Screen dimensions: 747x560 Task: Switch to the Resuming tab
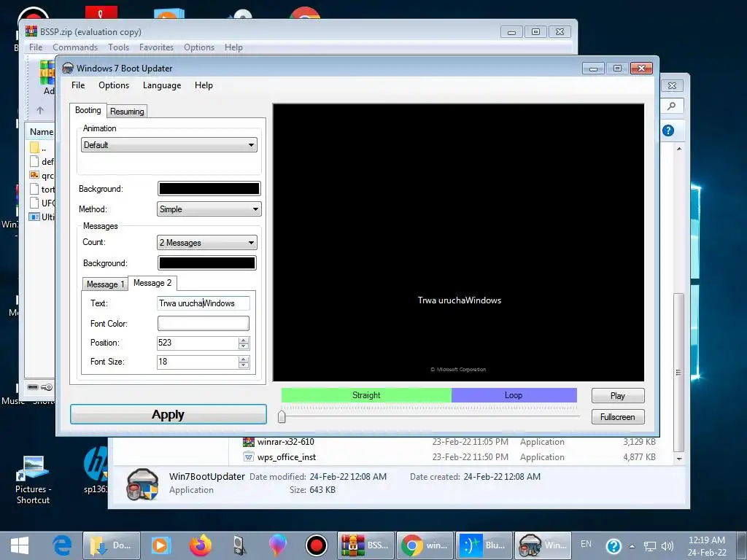coord(127,112)
